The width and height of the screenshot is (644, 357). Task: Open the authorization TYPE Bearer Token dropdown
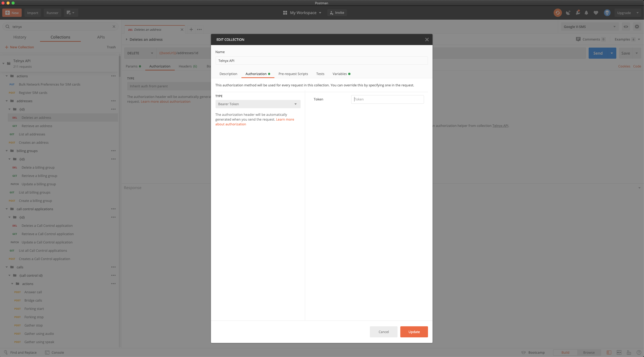[x=258, y=104]
